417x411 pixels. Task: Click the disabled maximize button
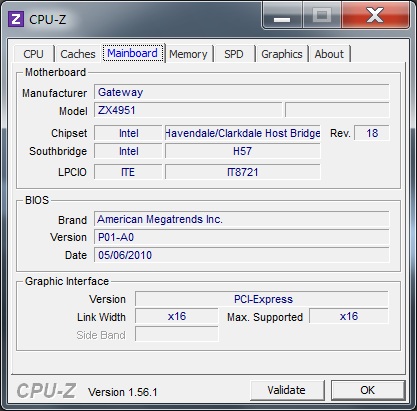tap(322, 16)
